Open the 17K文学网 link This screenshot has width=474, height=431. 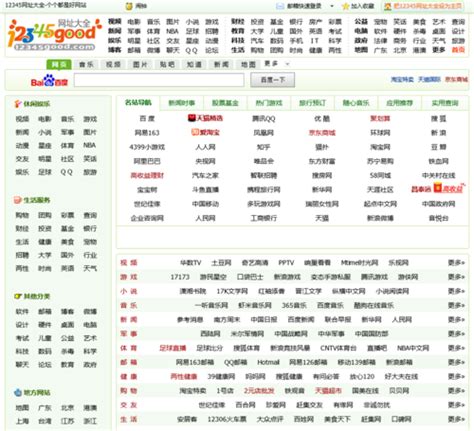coord(232,291)
